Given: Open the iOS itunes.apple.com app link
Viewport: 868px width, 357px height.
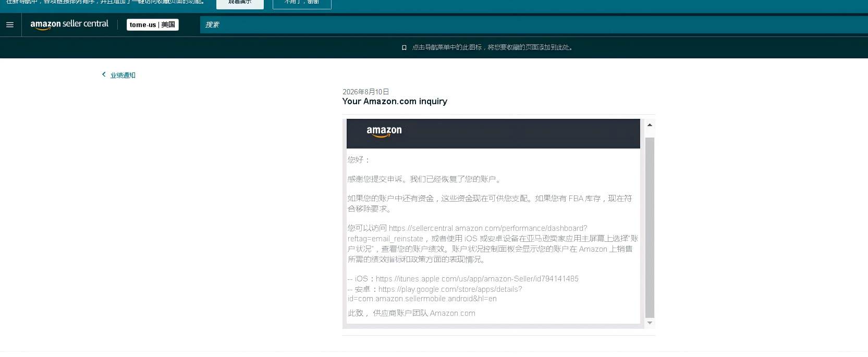Looking at the screenshot, I should [477, 279].
